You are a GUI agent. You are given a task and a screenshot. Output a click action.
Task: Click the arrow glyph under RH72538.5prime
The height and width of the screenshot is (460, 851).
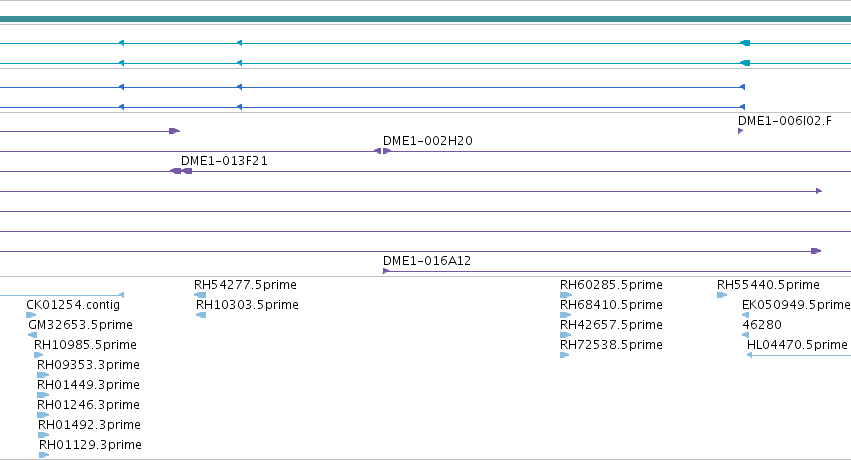[x=564, y=355]
